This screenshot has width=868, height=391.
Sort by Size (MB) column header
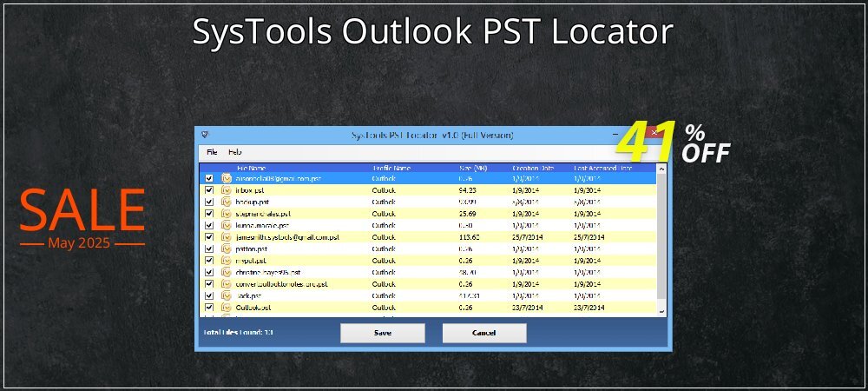click(473, 168)
